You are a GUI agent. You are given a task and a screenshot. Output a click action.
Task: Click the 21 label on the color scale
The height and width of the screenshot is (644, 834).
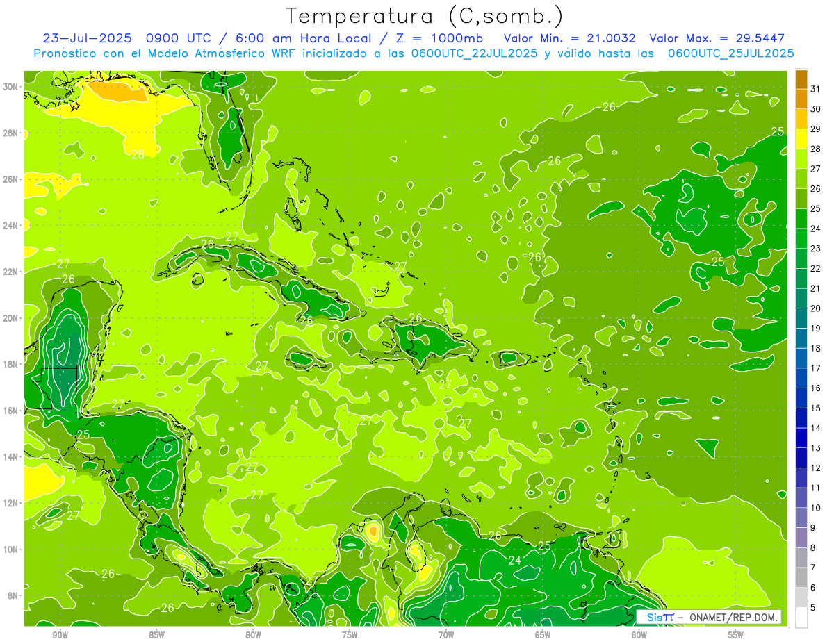816,288
